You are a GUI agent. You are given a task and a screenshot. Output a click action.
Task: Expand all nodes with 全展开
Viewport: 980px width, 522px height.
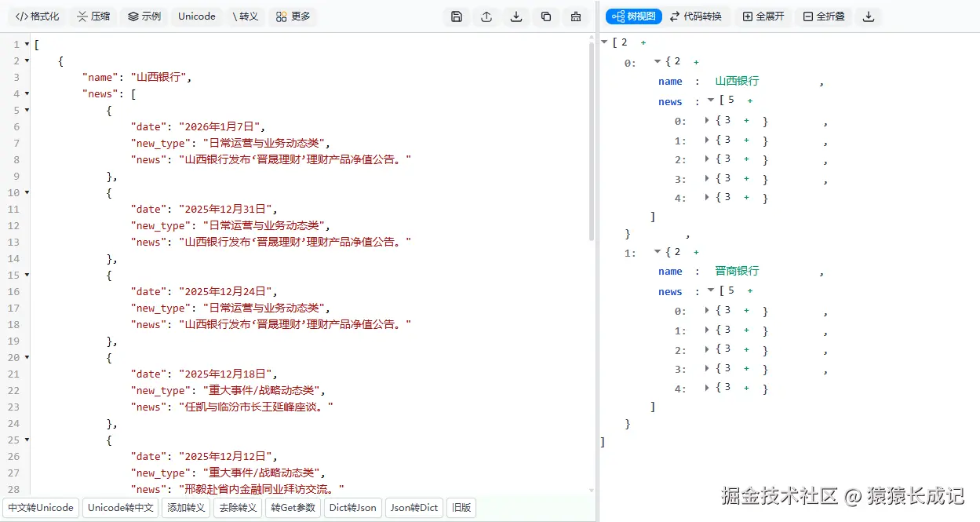coord(763,16)
